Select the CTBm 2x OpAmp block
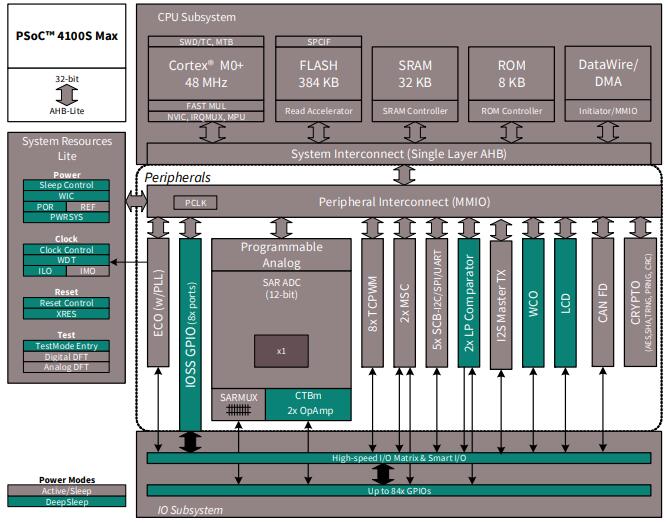Viewport: 668px width, 524px height. tap(308, 404)
